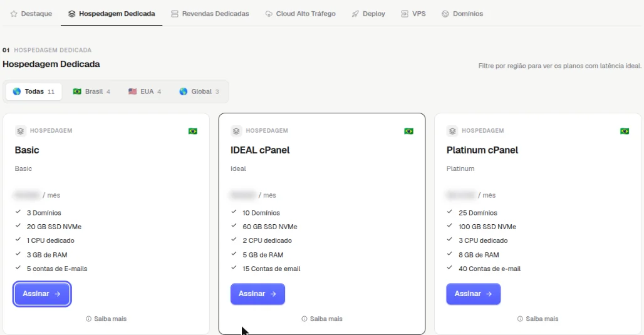This screenshot has height=335, width=644.
Task: Click the 'Hospedagem Dedicada' section heading
Action: coord(51,64)
